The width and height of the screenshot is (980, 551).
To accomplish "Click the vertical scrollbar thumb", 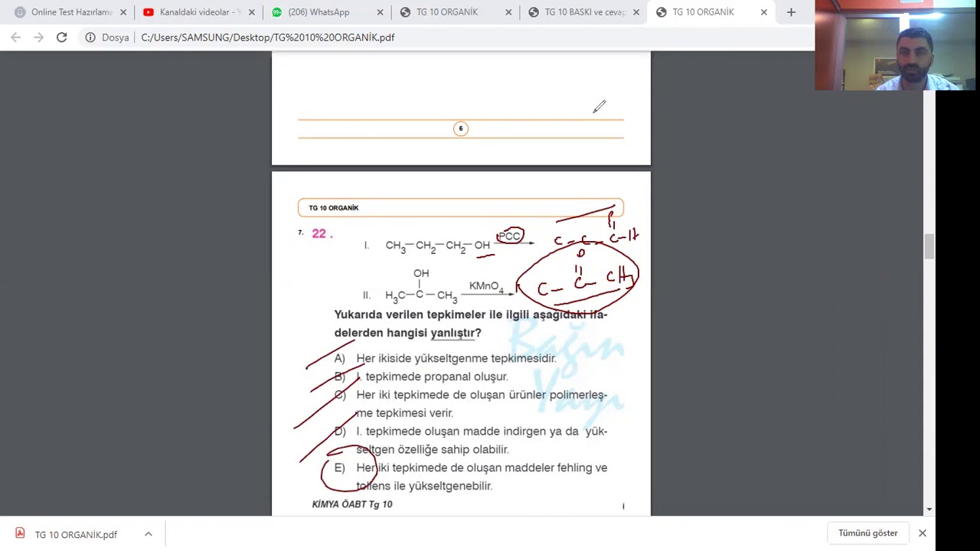I will [929, 246].
